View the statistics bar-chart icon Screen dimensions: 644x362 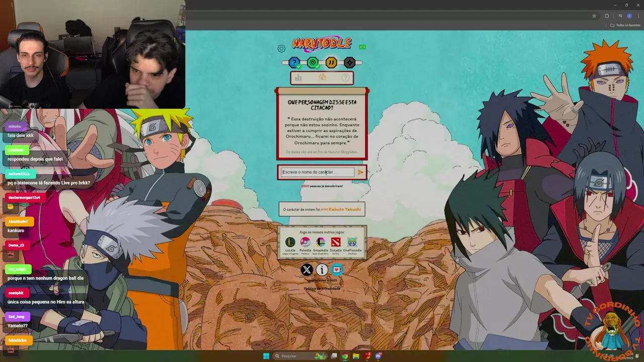click(298, 78)
